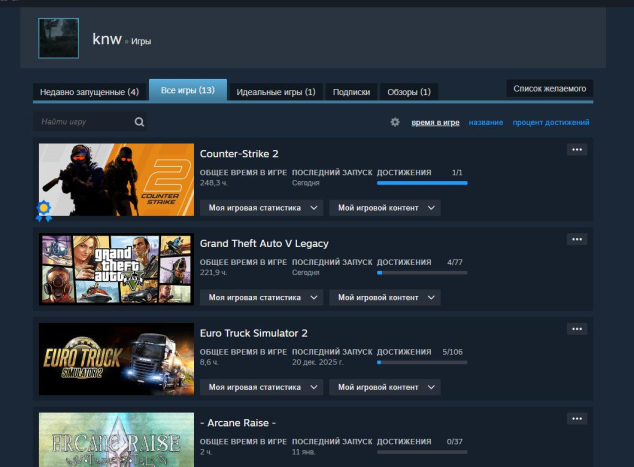
Task: Switch to Недавно запущенные tab
Action: click(x=89, y=92)
